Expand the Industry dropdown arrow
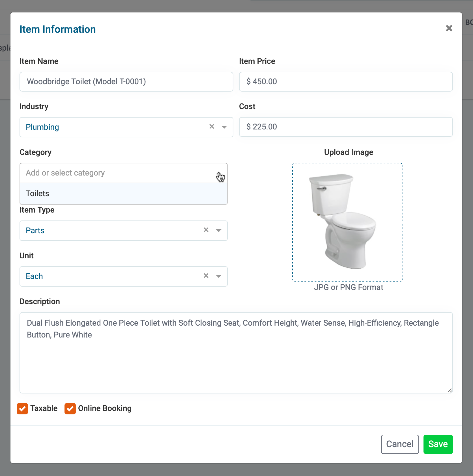473x476 pixels. click(x=224, y=127)
